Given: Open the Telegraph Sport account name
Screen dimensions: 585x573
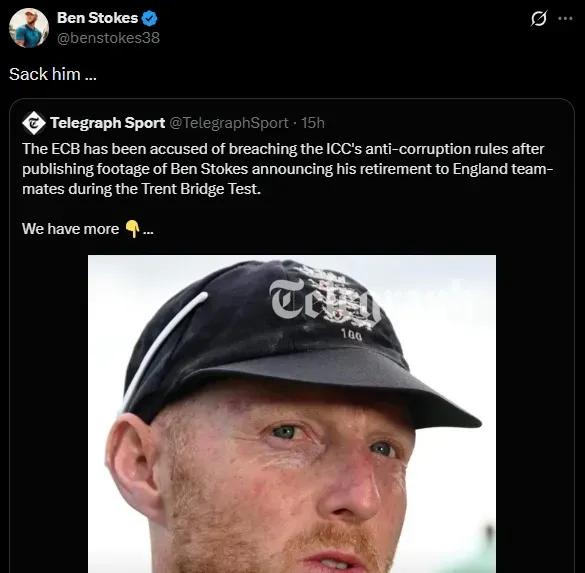Looking at the screenshot, I should point(108,123).
